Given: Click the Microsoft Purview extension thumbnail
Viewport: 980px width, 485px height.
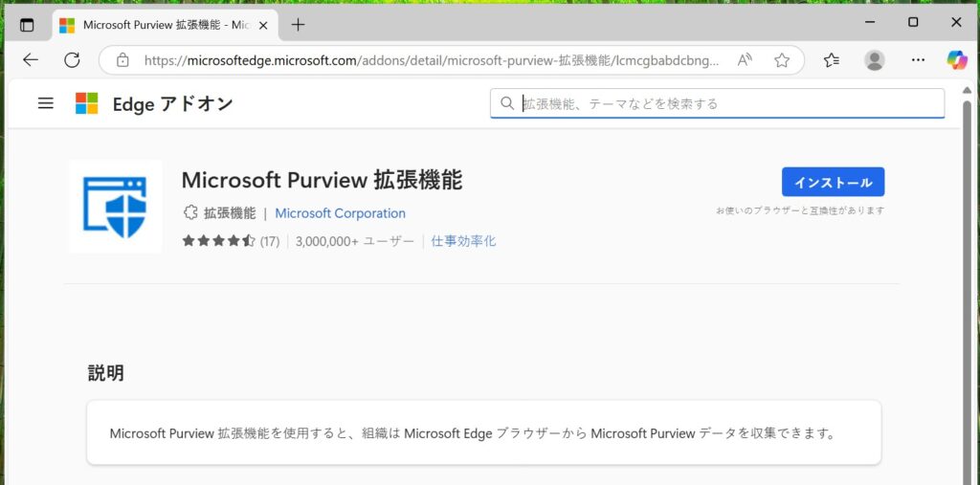Looking at the screenshot, I should coord(115,207).
